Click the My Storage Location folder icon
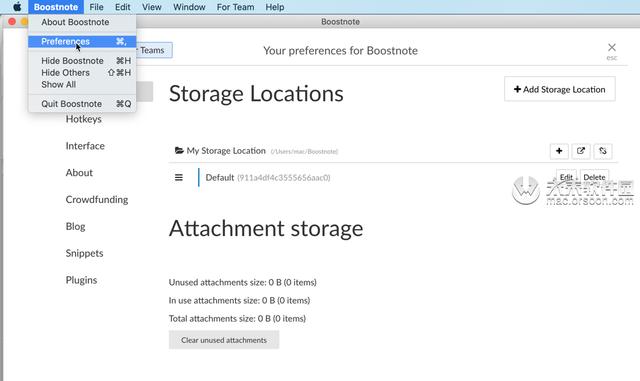The width and height of the screenshot is (640, 381). [179, 150]
